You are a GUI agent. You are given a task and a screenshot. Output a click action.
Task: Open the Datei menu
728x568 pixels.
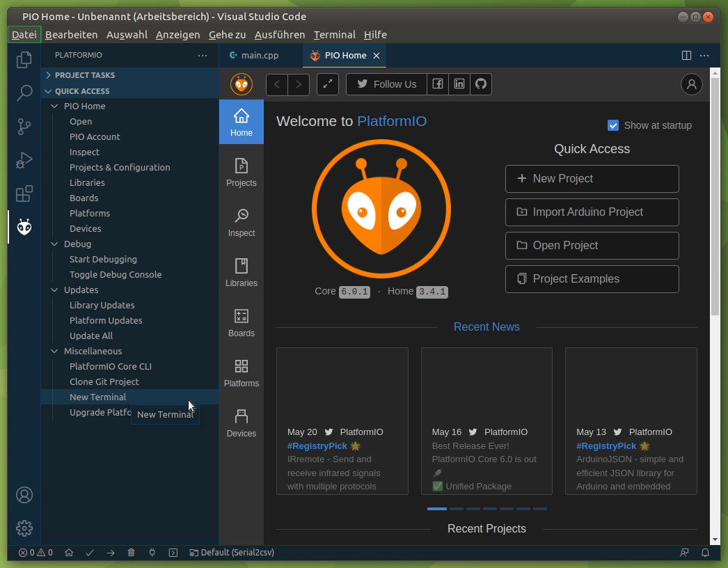(x=24, y=35)
